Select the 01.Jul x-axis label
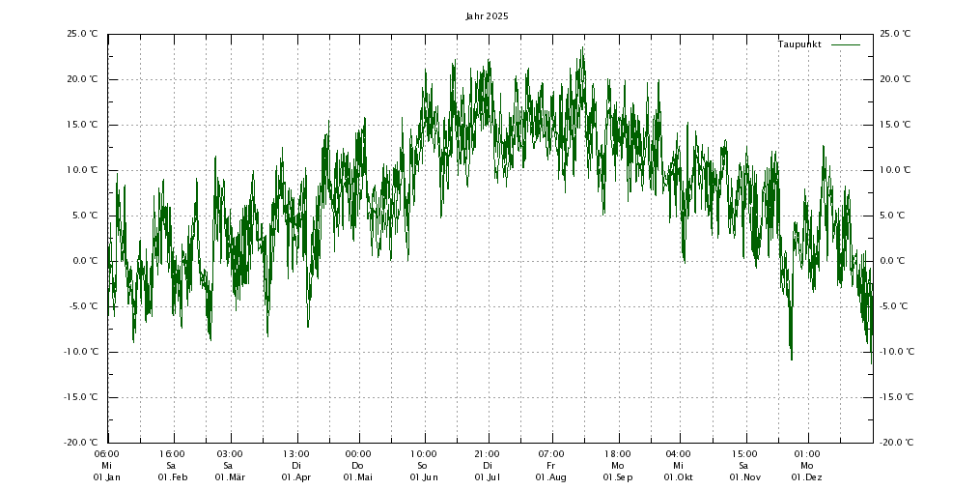The height and width of the screenshot is (490, 980). [487, 477]
